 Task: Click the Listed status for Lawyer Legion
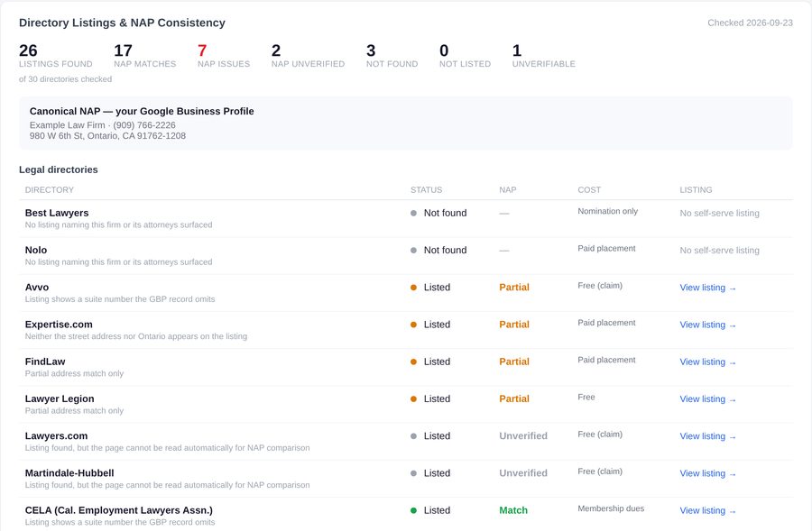pyautogui.click(x=430, y=398)
